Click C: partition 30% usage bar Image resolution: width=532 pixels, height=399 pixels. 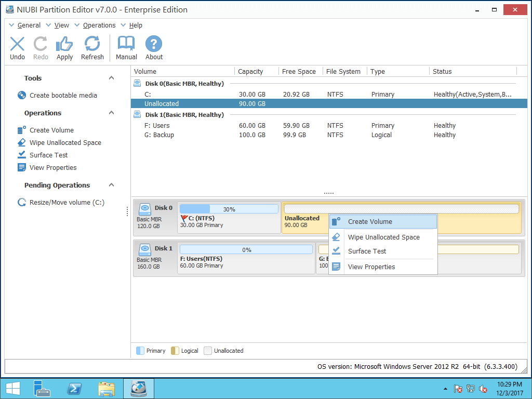(229, 209)
